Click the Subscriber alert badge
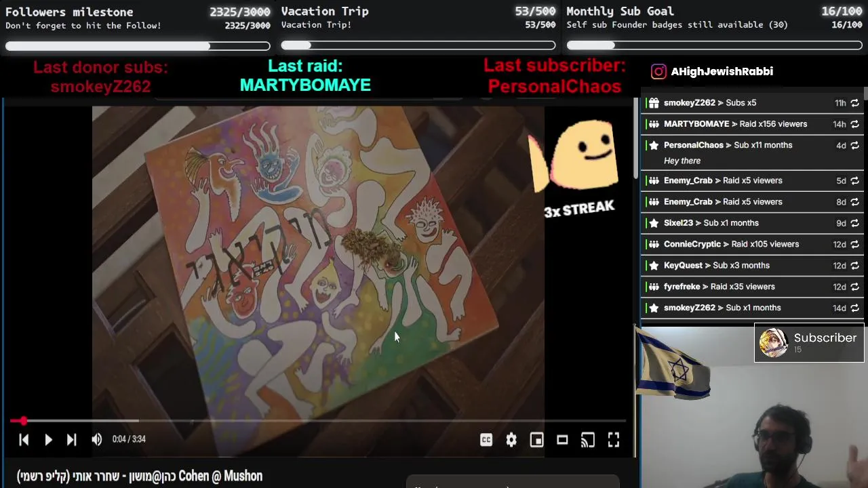Viewport: 868px width, 488px height. [809, 343]
